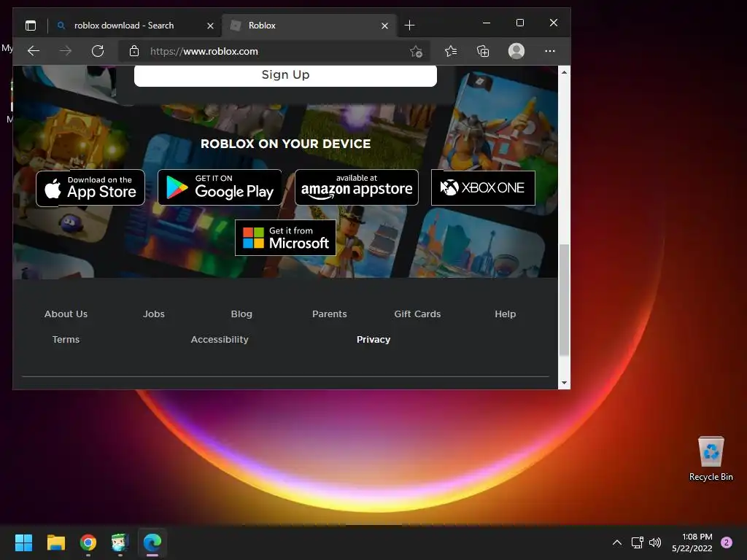
Task: Launch Google Chrome from the taskbar
Action: pyautogui.click(x=88, y=542)
